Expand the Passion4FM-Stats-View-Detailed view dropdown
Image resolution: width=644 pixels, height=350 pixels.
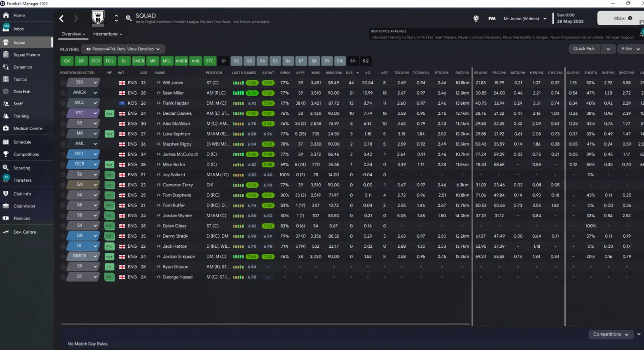coord(123,49)
